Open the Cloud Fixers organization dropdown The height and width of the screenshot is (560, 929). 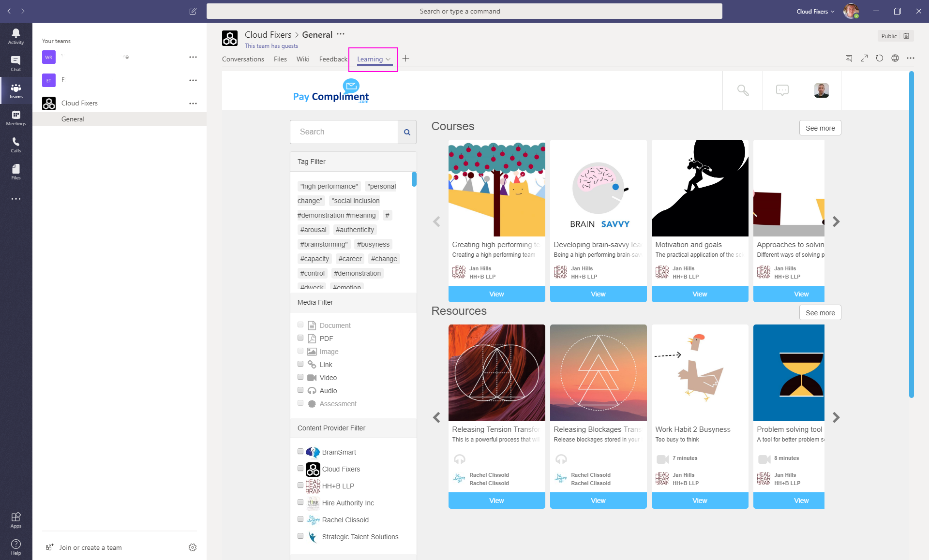click(x=816, y=11)
